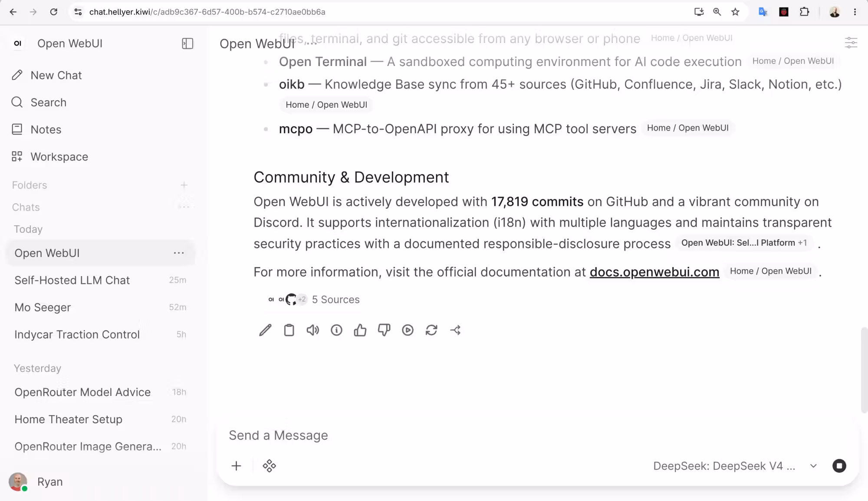Reload the page in the browser

coord(54,12)
